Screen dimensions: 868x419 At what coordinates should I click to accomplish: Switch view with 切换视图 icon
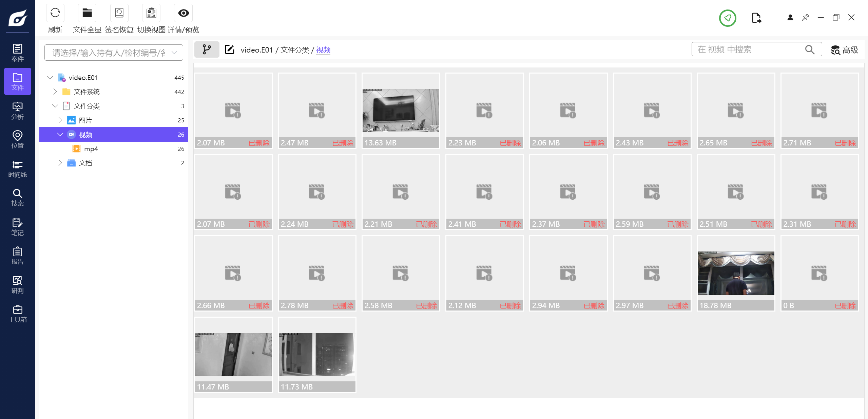(x=151, y=13)
